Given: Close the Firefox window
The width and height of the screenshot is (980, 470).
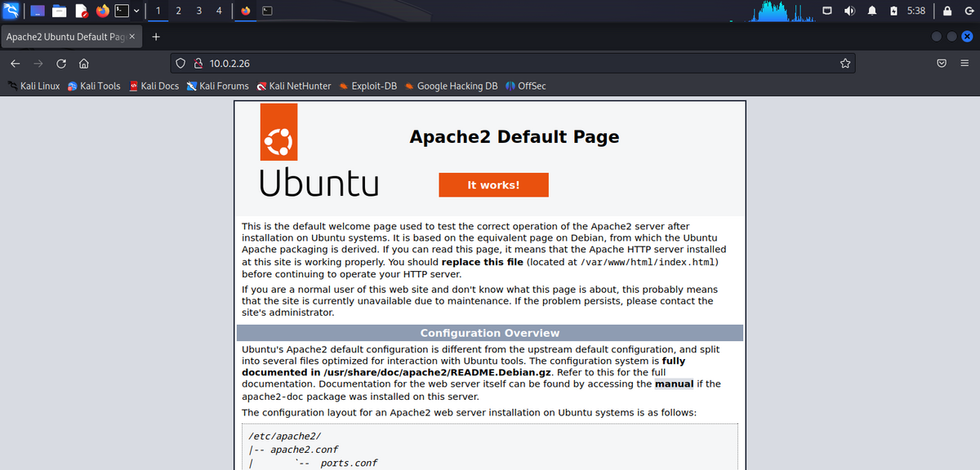Looking at the screenshot, I should (967, 37).
